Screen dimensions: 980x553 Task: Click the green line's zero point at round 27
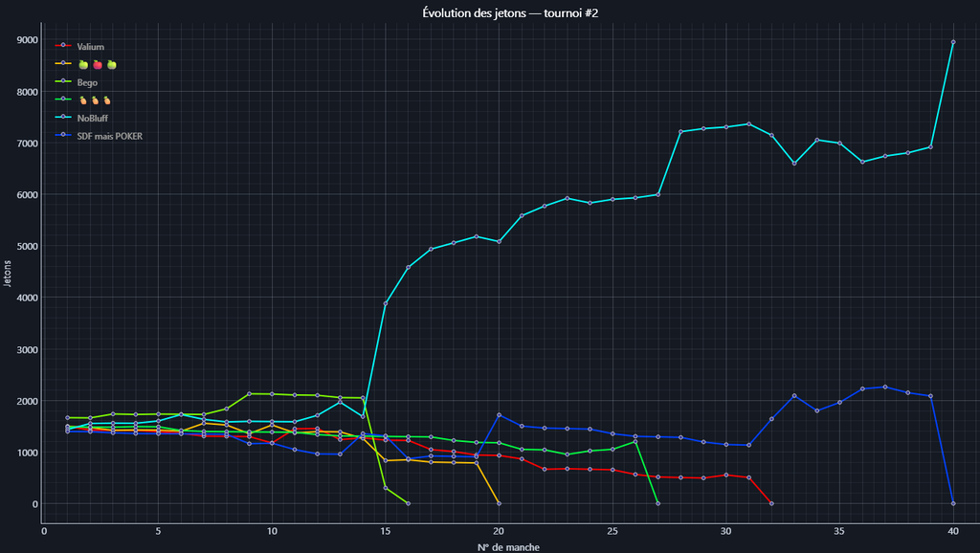(x=657, y=503)
